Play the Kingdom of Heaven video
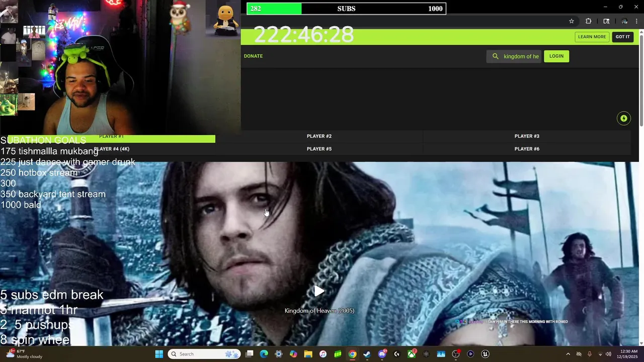 [319, 291]
